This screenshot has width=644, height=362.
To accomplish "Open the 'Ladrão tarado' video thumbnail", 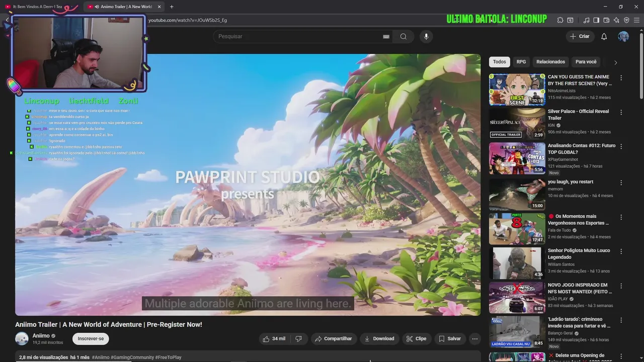I will pyautogui.click(x=517, y=332).
